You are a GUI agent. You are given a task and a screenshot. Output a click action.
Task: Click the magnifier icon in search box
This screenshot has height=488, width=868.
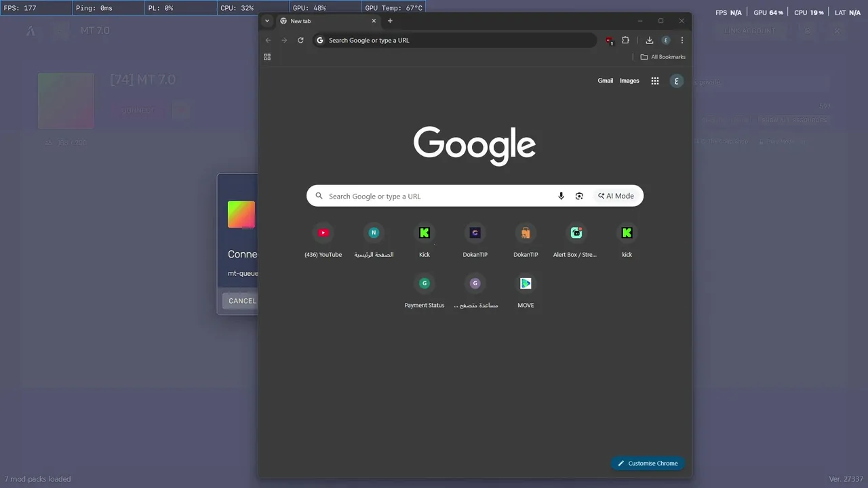point(319,196)
